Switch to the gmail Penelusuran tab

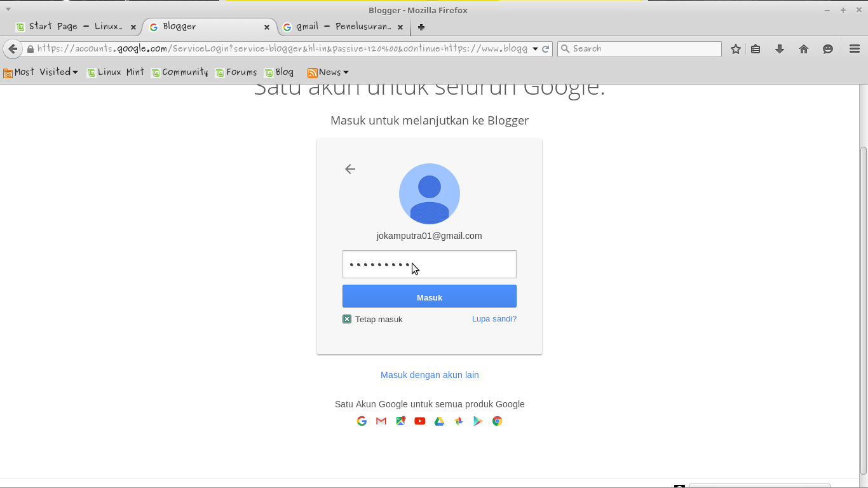(343, 27)
